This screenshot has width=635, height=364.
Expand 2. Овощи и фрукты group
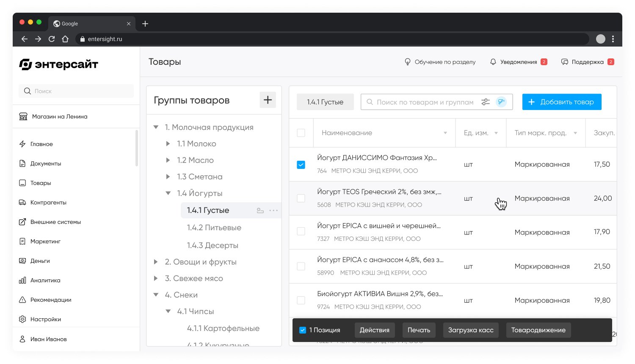[x=156, y=262]
